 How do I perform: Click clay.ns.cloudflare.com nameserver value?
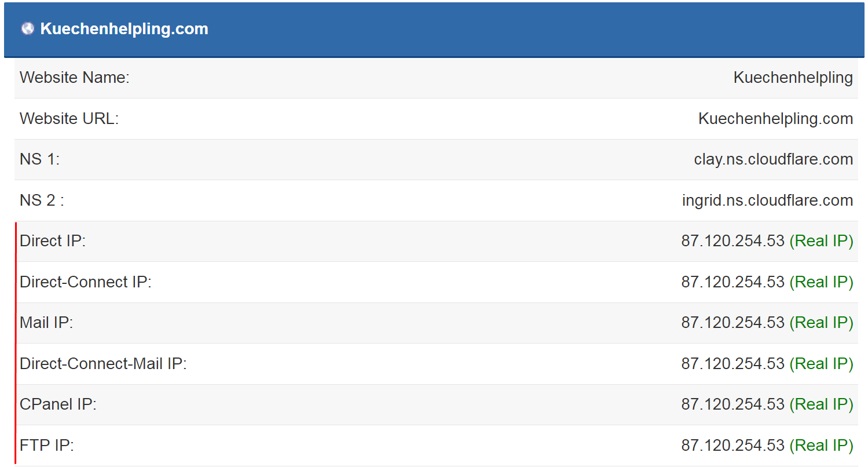(774, 159)
